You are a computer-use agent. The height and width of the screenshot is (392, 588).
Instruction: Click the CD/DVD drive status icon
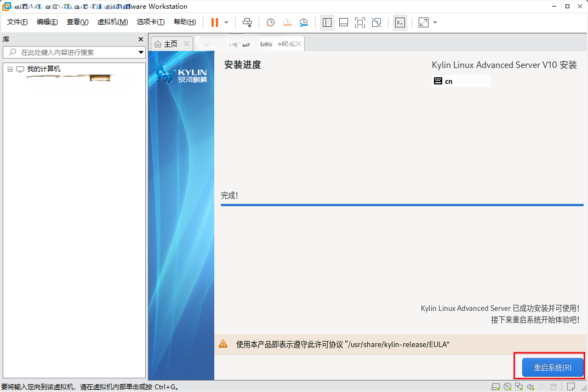tap(507, 387)
